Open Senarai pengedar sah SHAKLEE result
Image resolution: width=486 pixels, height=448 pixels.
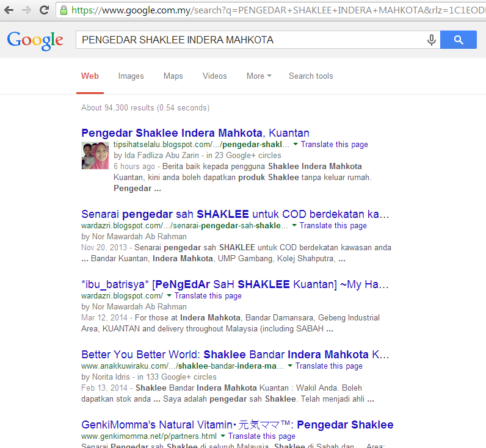235,214
